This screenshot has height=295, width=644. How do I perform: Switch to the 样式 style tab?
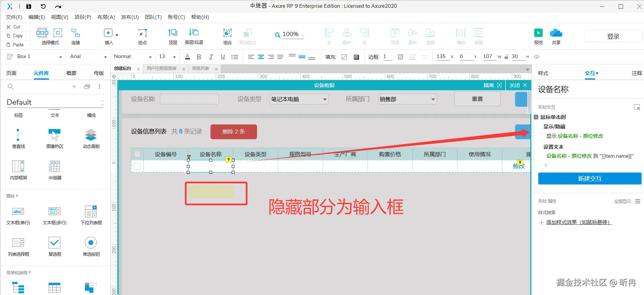click(543, 73)
